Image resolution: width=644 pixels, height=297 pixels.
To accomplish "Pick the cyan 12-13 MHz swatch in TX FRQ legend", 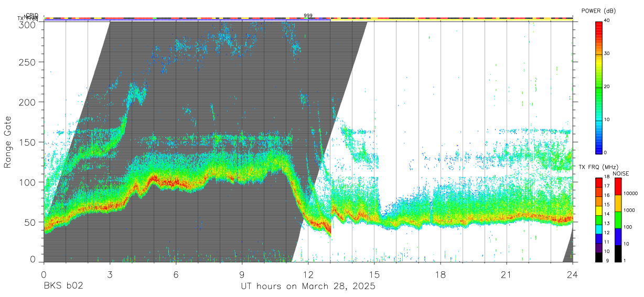I will point(598,228).
